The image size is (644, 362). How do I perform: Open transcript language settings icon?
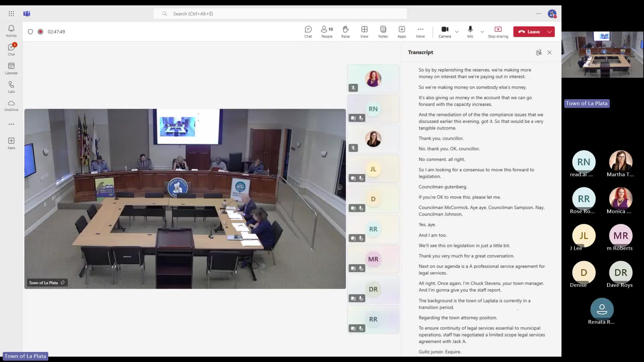coord(539,52)
